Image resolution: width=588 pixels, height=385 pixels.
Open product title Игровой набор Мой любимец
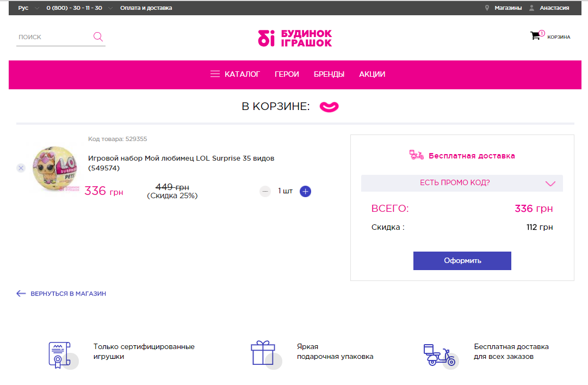click(181, 163)
